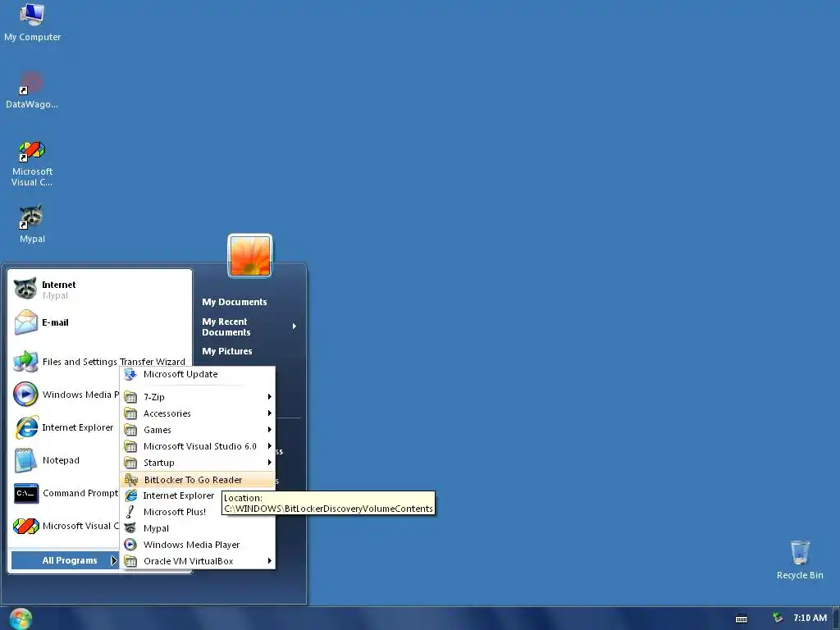The image size is (840, 630).
Task: Click the Safely Remove Hardware tray icon
Action: [x=778, y=618]
